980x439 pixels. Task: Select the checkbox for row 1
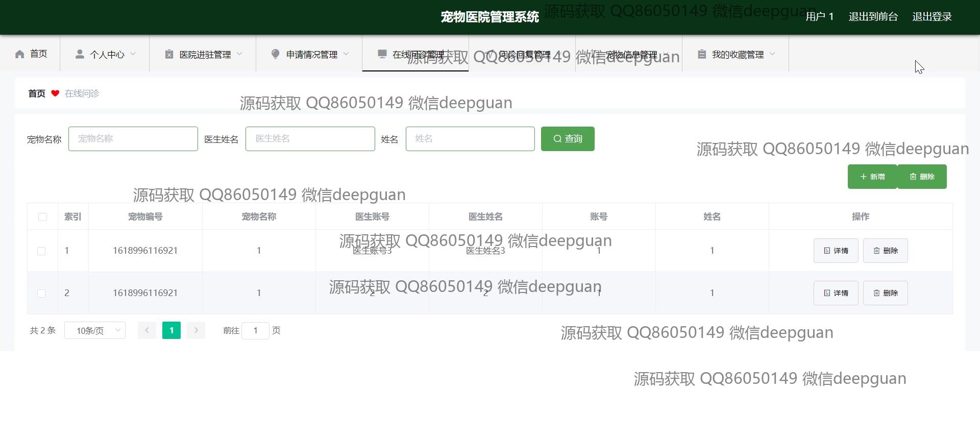[41, 251]
